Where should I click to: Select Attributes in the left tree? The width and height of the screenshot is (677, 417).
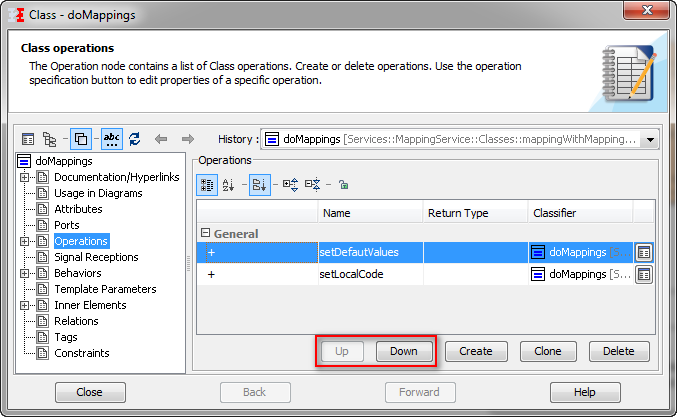78,209
